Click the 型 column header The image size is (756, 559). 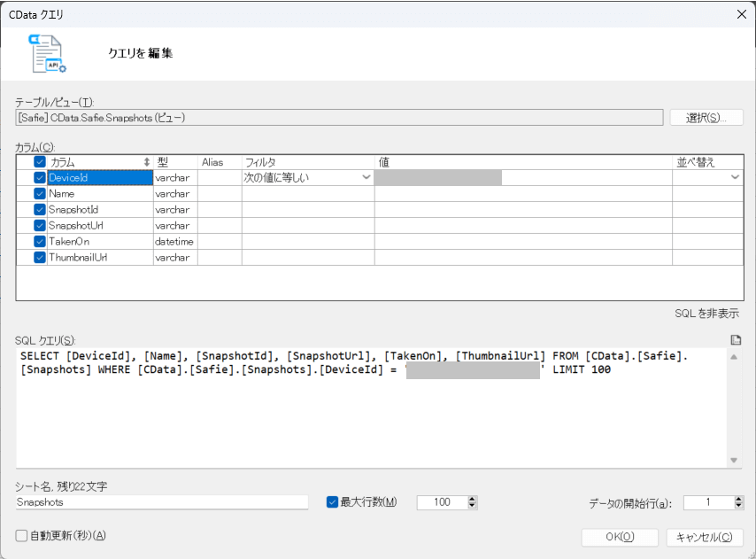tap(175, 162)
